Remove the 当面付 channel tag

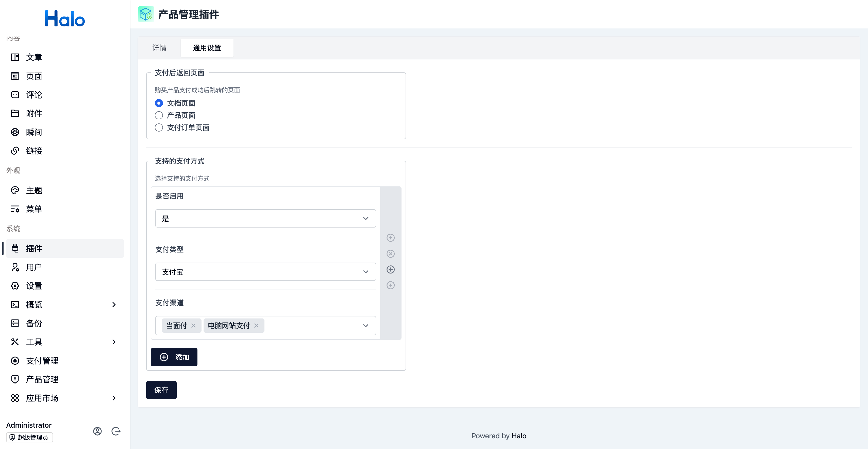coord(193,325)
